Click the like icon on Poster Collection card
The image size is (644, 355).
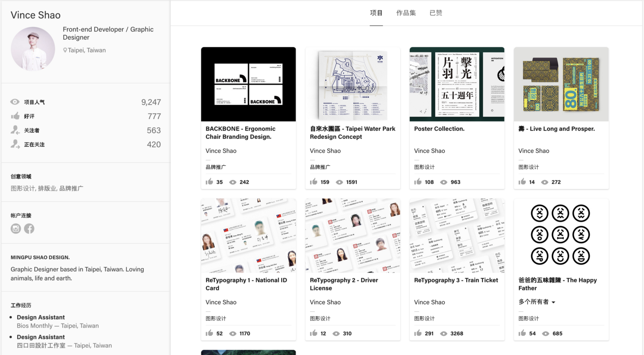click(x=418, y=182)
